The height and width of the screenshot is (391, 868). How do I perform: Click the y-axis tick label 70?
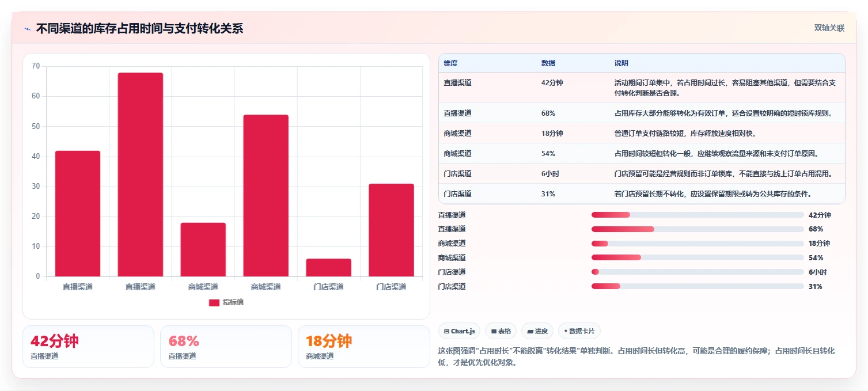(36, 66)
